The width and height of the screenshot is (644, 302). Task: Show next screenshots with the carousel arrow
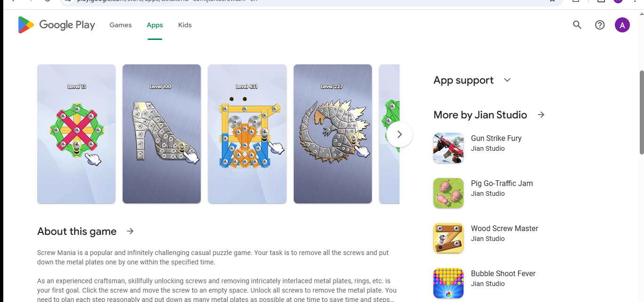400,134
